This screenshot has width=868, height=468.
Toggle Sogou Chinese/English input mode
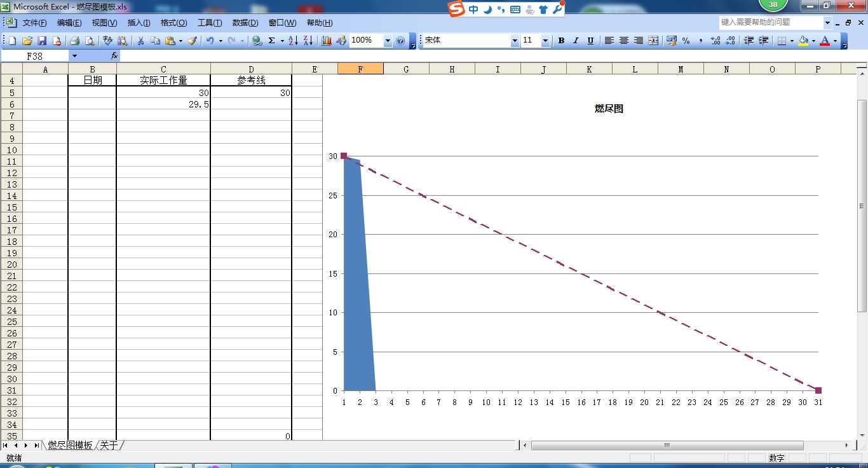(x=474, y=9)
